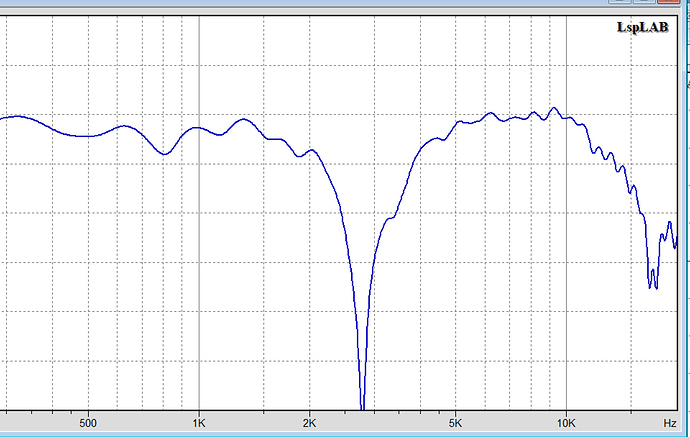The height and width of the screenshot is (437, 690).
Task: Click the shoulder kink on the notch's rising edge
Action: (394, 217)
